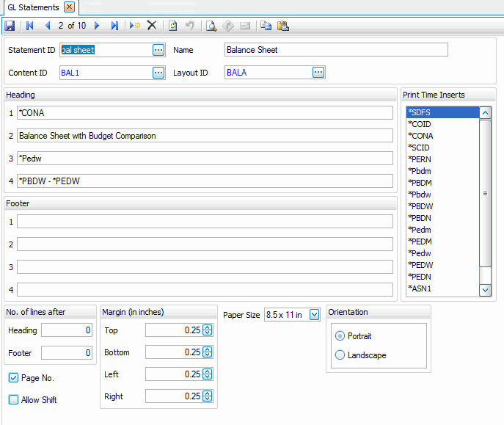The image size is (504, 425).
Task: Click the new record icon
Action: click(135, 26)
